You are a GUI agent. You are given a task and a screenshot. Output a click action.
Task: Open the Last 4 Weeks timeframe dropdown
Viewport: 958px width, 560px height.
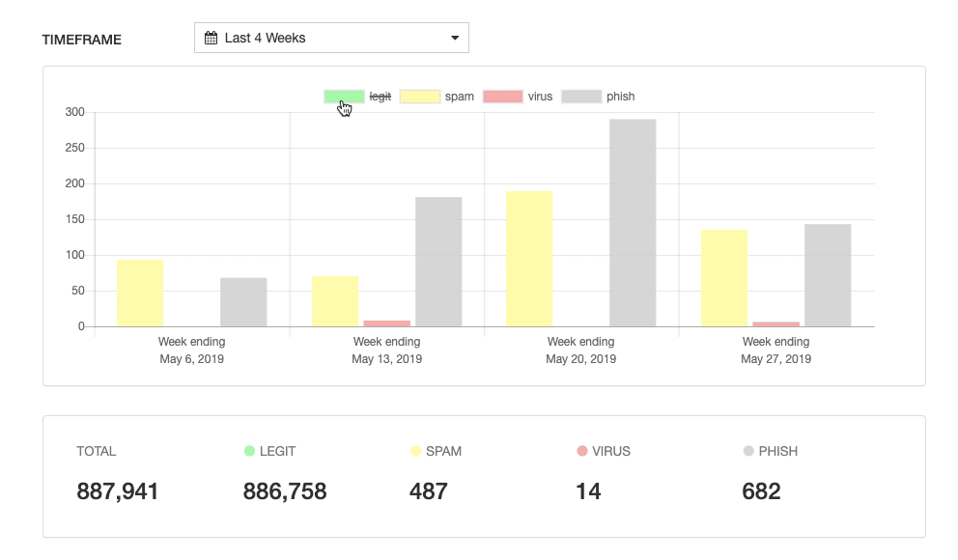pos(331,39)
